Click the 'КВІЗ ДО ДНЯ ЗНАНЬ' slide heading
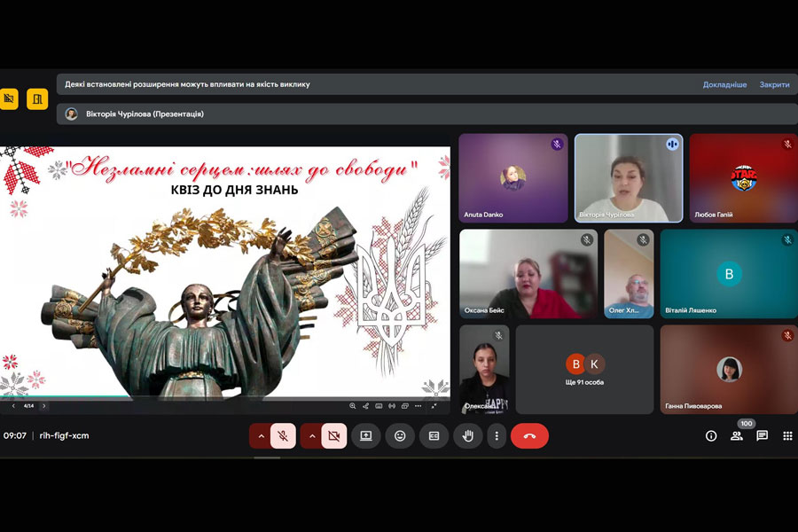The image size is (798, 532). click(x=234, y=190)
